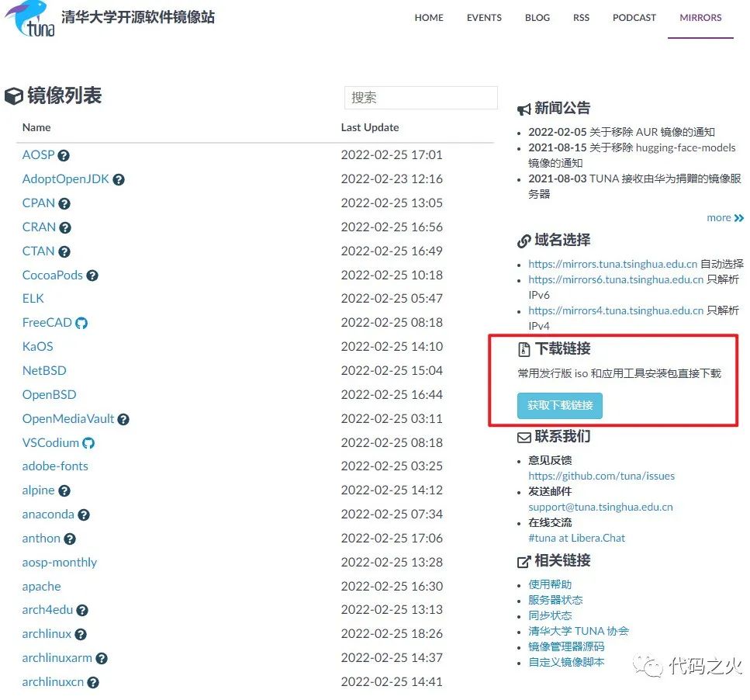This screenshot has height=700, width=750.
Task: Select MIRRORS navigation tab
Action: click(700, 18)
